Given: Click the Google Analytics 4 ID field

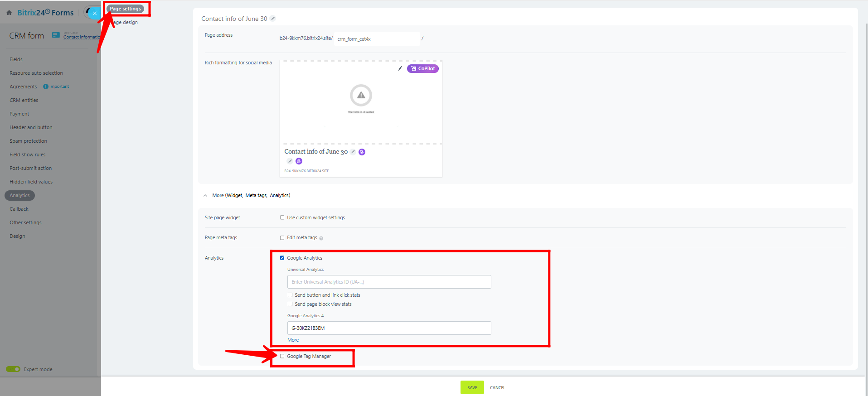Looking at the screenshot, I should pyautogui.click(x=389, y=328).
